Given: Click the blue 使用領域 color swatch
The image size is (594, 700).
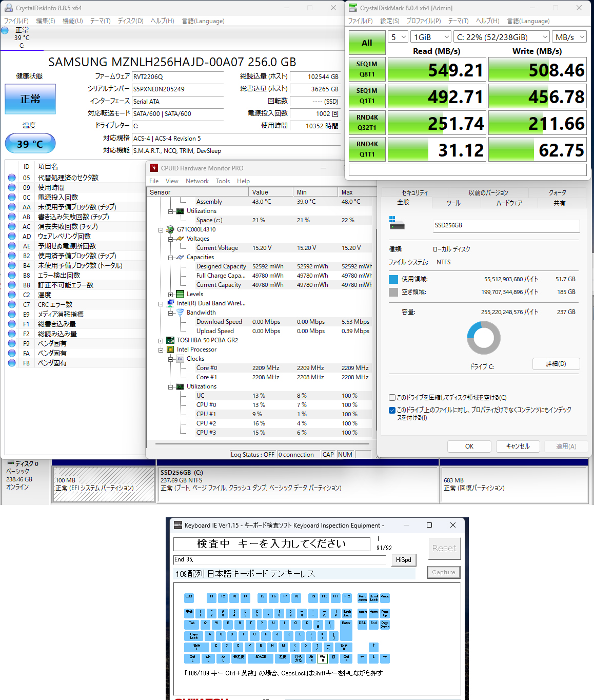Looking at the screenshot, I should (393, 279).
